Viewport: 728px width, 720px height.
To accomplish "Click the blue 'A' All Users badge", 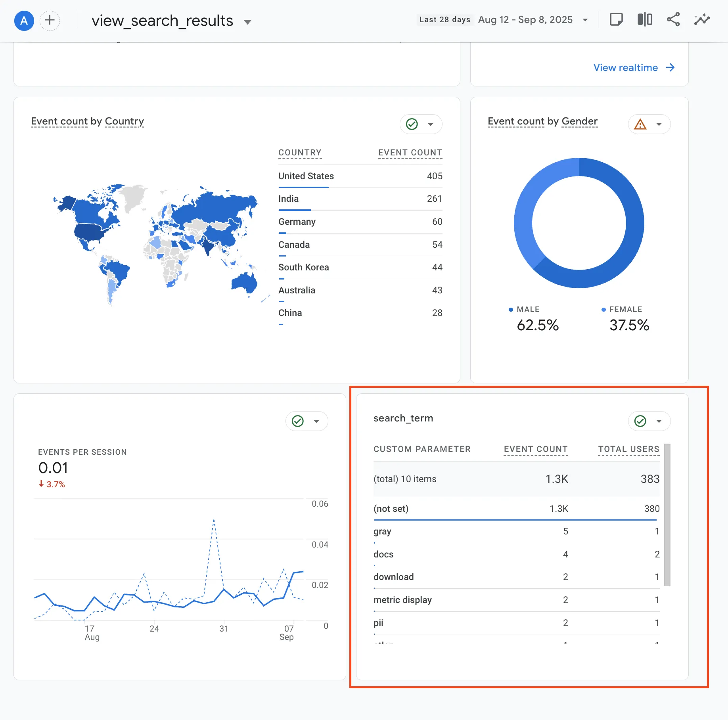I will coord(24,20).
